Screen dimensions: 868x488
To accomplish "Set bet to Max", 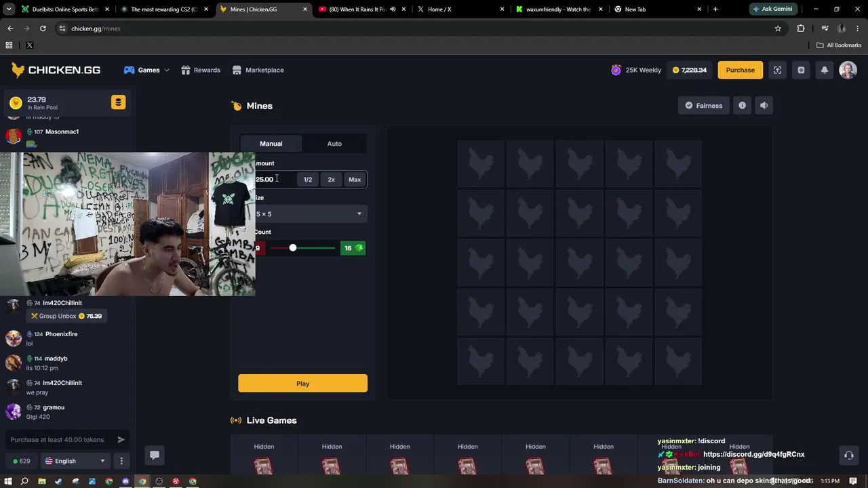I will point(355,180).
